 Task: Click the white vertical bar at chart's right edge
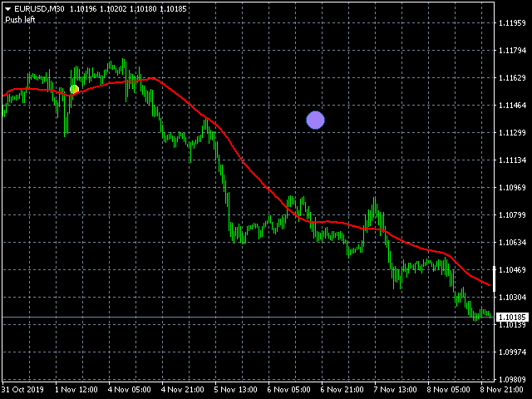tap(494, 277)
